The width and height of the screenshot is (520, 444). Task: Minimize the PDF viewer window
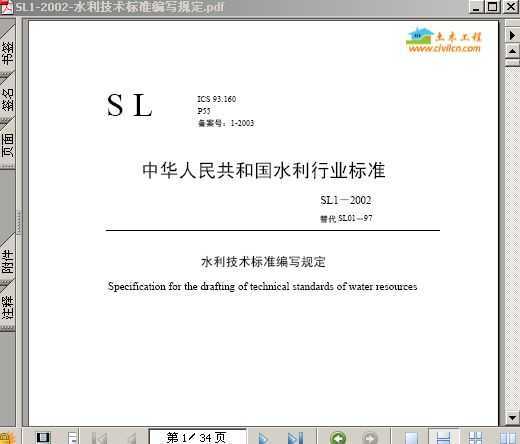(x=476, y=7)
